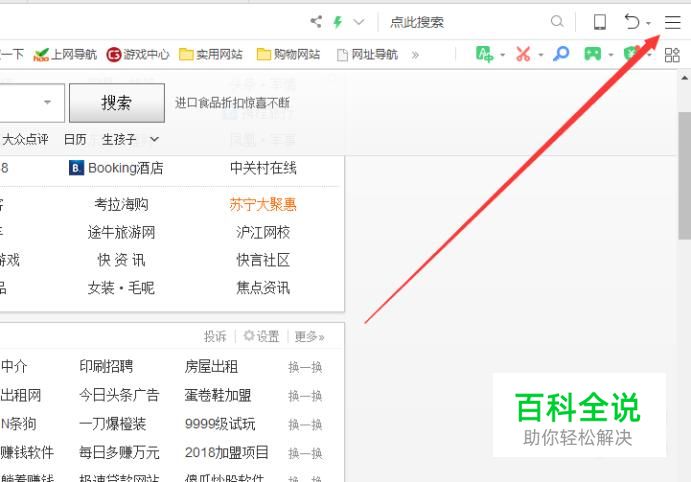Open the 考拉海购 link
The image size is (691, 482).
coord(121,204)
